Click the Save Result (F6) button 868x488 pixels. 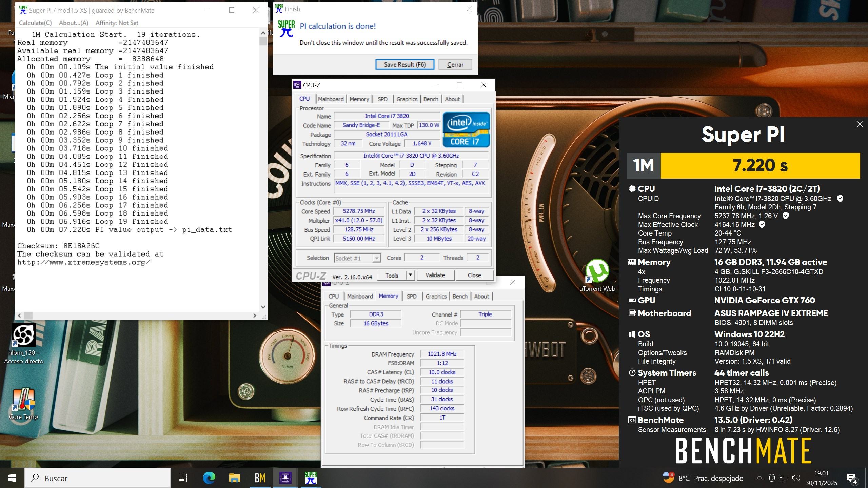pyautogui.click(x=405, y=64)
